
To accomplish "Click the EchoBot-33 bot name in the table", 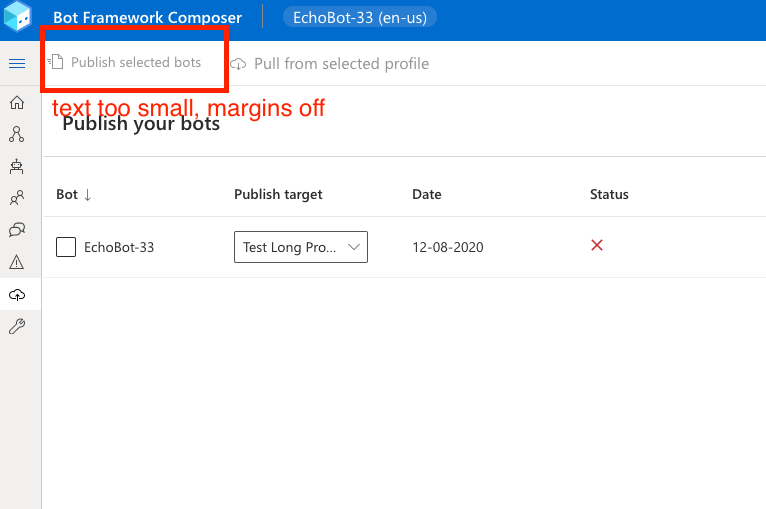I will 119,248.
